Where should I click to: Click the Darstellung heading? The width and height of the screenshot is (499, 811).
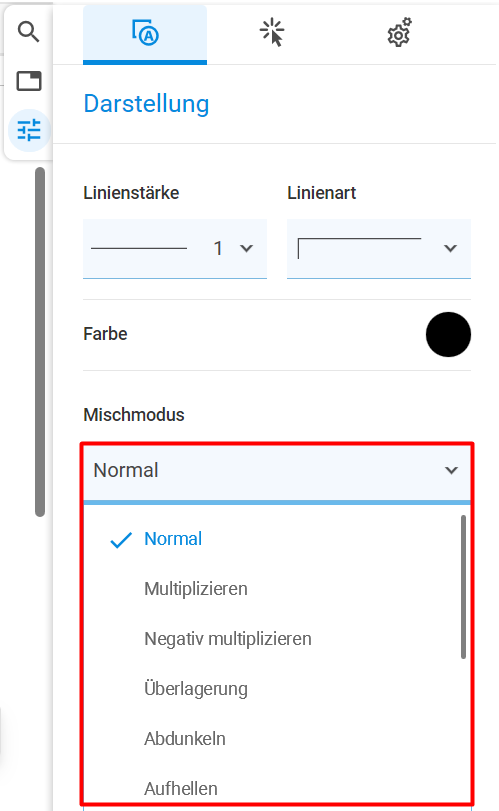coord(146,104)
